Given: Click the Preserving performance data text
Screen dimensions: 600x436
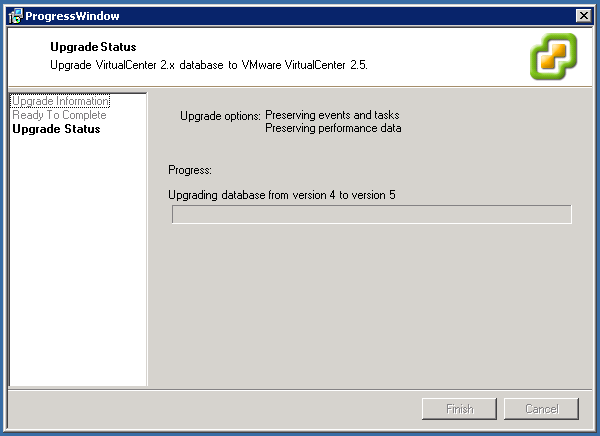Looking at the screenshot, I should [333, 128].
